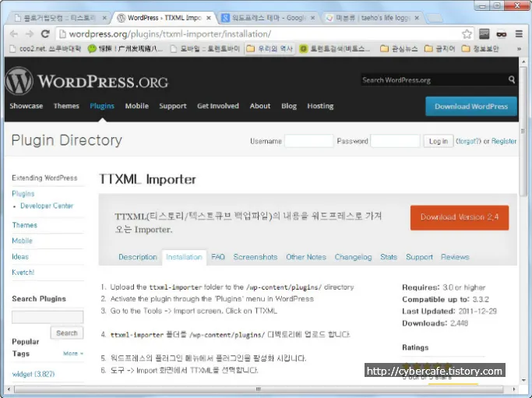Image resolution: width=532 pixels, height=398 pixels.
Task: Open the Ideas sidebar link
Action: (x=20, y=257)
